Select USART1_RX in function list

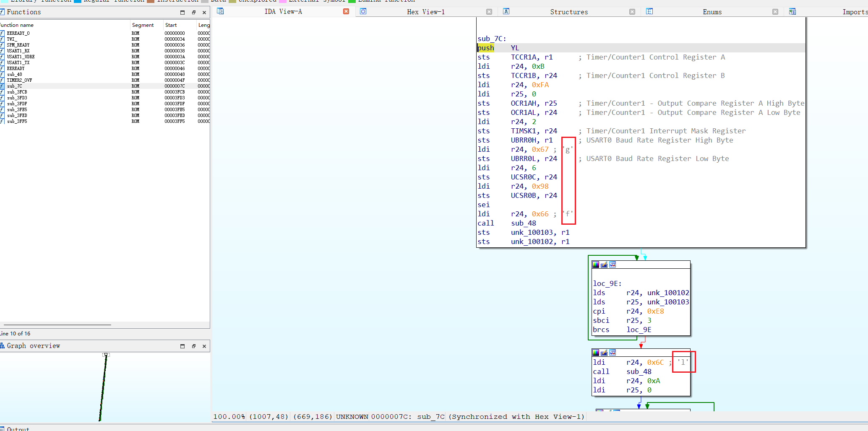click(105, 51)
